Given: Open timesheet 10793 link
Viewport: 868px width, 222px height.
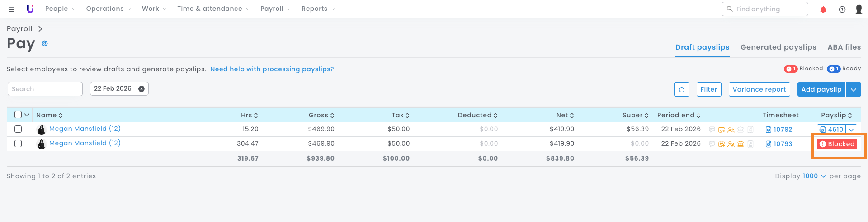Looking at the screenshot, I should pos(783,144).
